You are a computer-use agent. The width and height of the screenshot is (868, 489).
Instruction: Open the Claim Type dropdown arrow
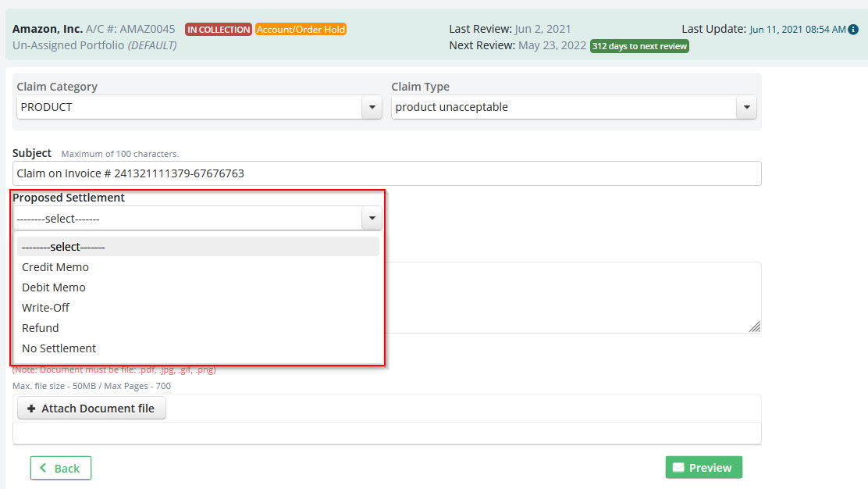pos(747,107)
